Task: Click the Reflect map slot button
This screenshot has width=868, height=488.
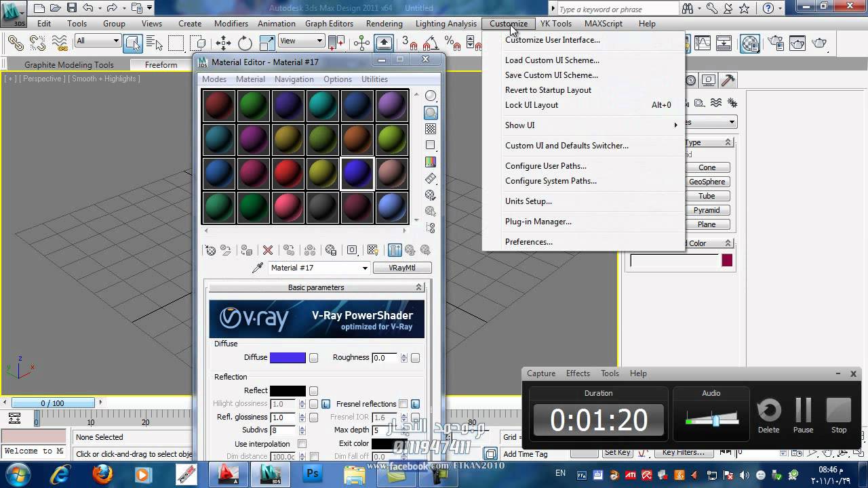Action: click(313, 391)
